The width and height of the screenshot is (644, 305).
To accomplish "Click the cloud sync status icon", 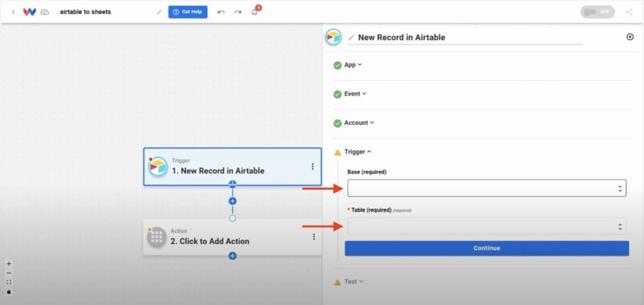I will coord(45,13).
